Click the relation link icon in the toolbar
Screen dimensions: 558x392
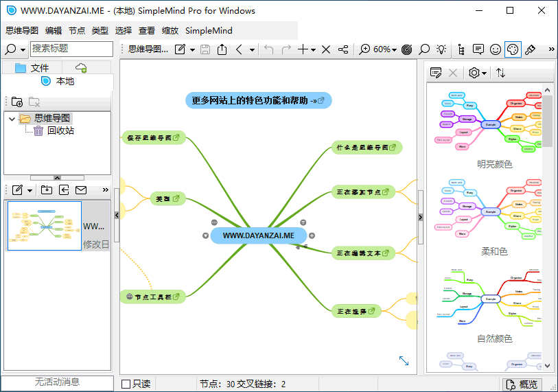coord(343,49)
